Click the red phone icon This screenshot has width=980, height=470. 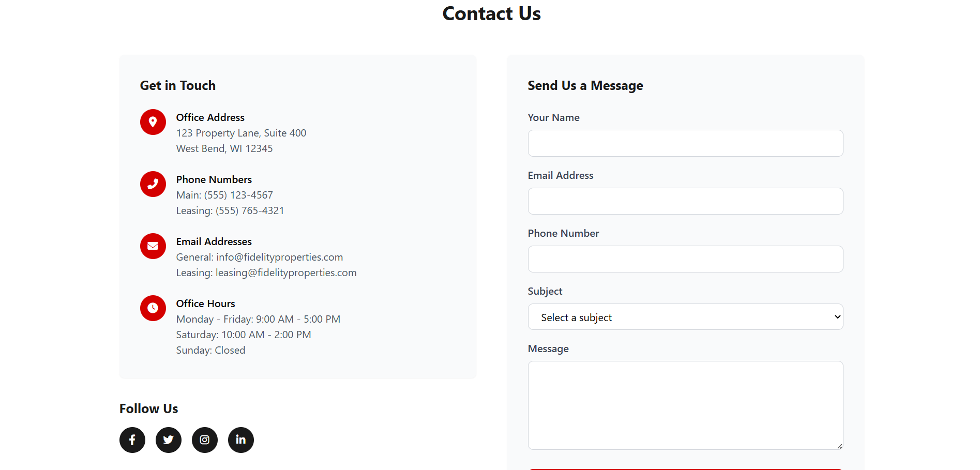(x=153, y=184)
